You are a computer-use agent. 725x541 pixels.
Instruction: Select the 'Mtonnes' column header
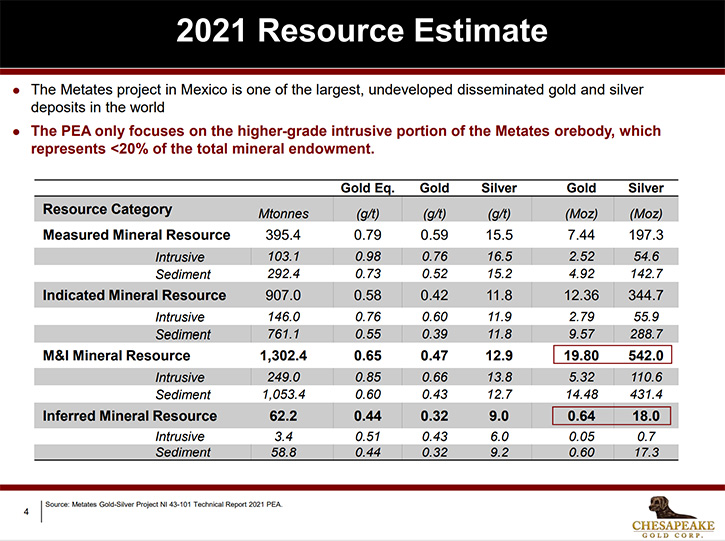coord(283,214)
